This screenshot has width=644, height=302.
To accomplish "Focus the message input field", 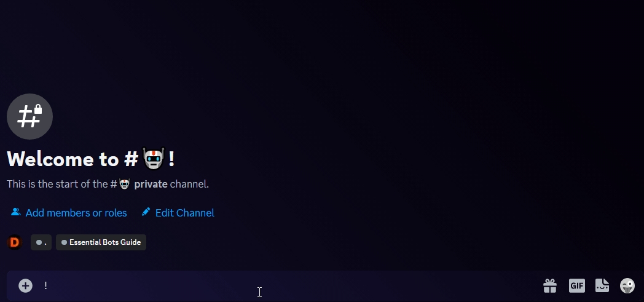I will coord(277,285).
